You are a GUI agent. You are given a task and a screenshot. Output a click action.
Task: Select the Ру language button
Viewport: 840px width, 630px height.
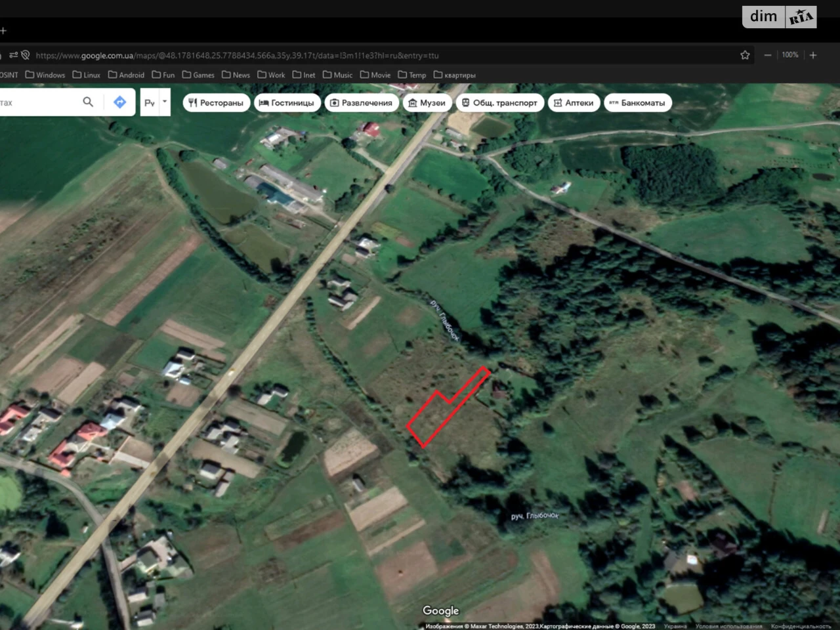(150, 102)
